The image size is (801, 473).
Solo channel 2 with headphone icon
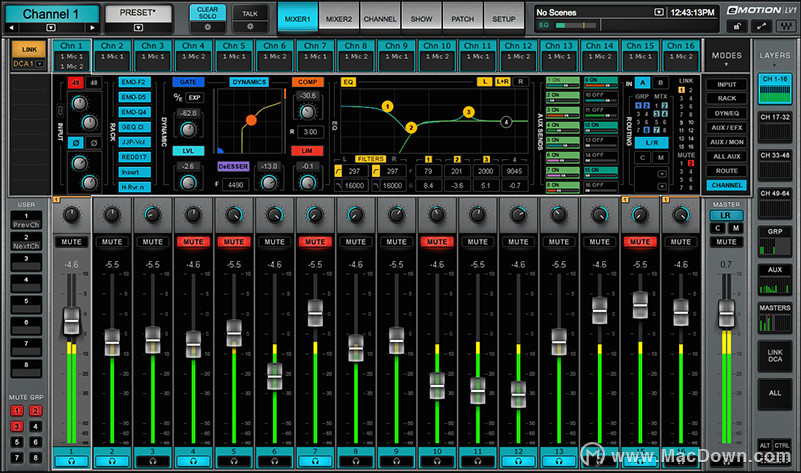click(x=112, y=461)
